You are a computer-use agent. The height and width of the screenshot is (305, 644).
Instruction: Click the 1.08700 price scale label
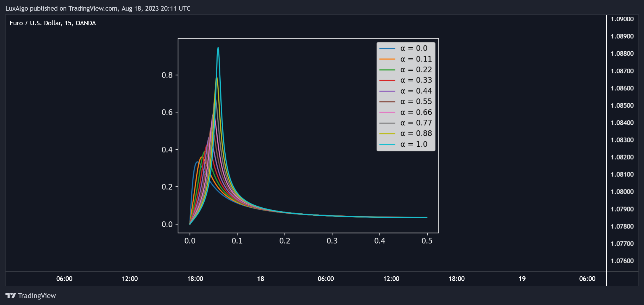coord(622,71)
